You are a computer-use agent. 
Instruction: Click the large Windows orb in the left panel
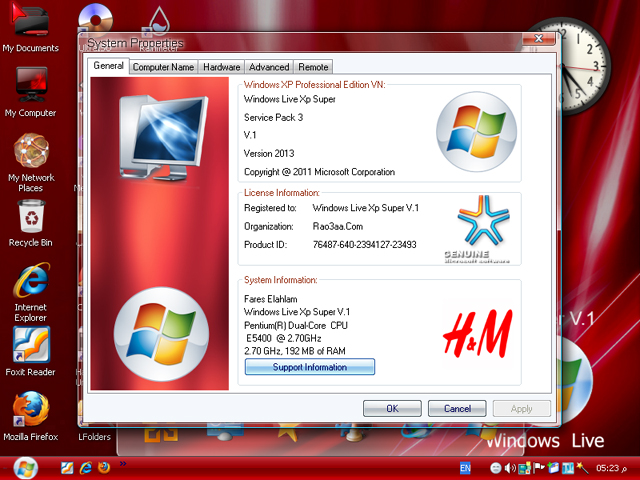tap(161, 334)
